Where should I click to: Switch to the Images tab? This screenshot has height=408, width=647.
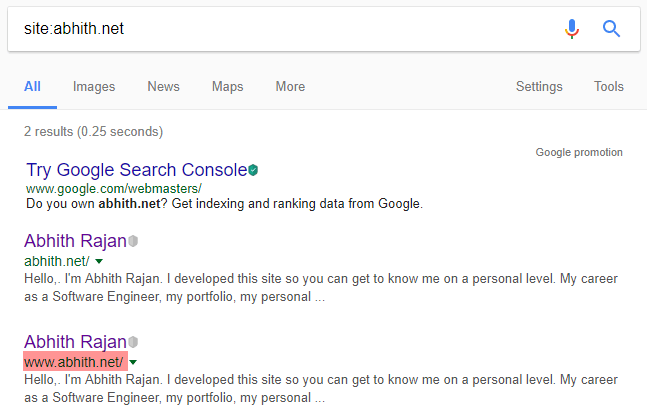point(94,87)
